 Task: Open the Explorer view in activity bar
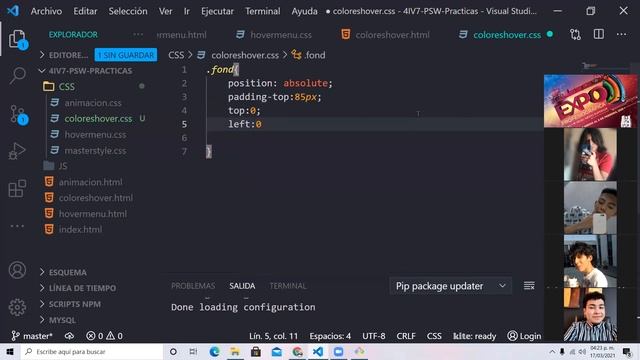[17, 39]
